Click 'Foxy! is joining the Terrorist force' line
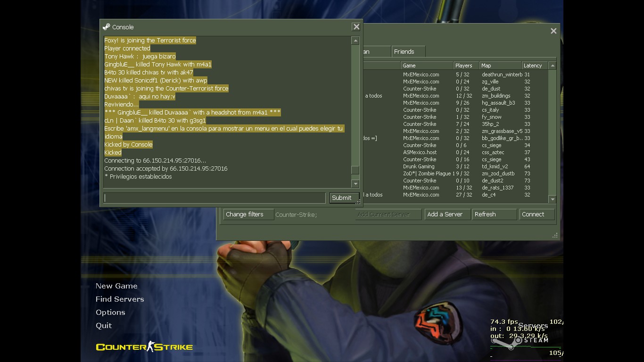Viewport: 644px width, 362px height. (150, 41)
